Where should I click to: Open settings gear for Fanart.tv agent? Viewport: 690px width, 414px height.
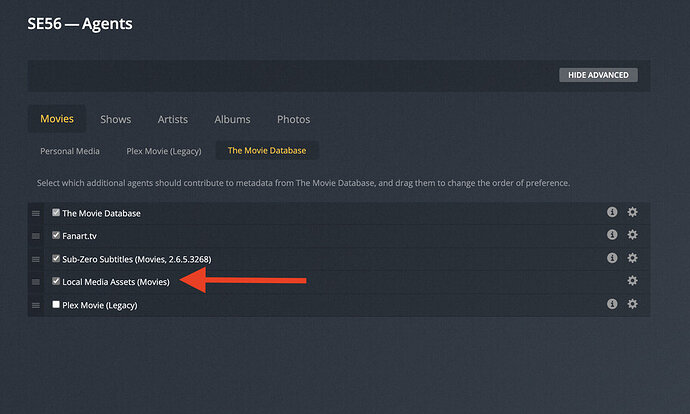(x=632, y=234)
